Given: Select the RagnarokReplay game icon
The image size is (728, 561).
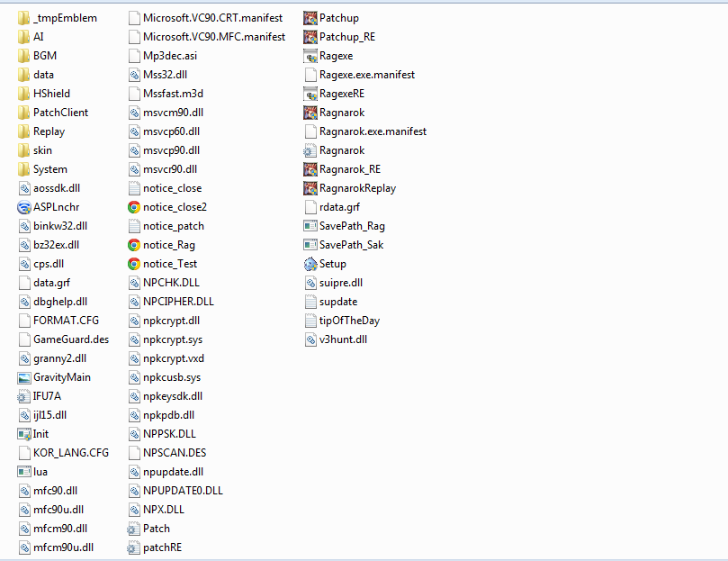Looking at the screenshot, I should pyautogui.click(x=310, y=188).
